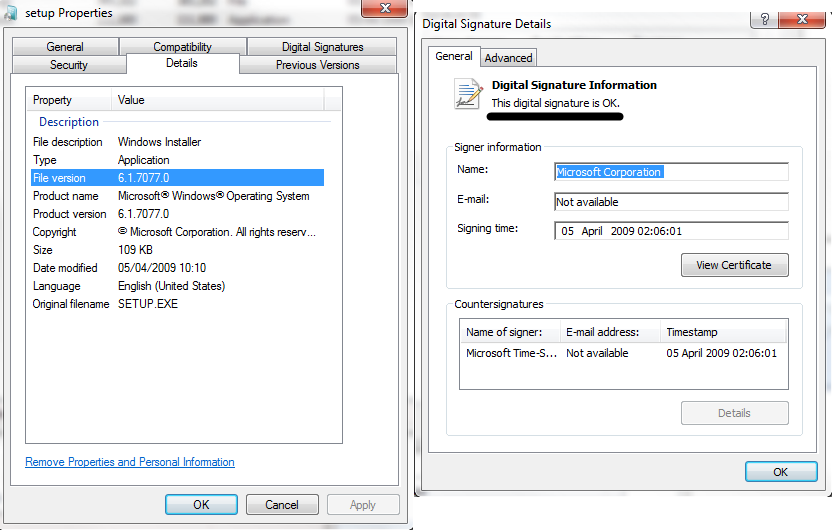Click the E-mail Not available field
The width and height of the screenshot is (832, 530).
(x=671, y=202)
